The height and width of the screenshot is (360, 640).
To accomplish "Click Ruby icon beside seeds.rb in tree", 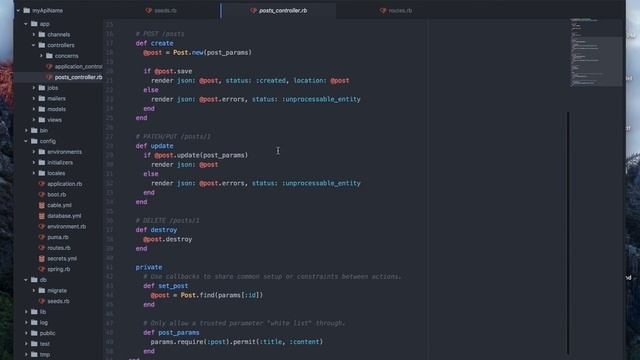I will click(42, 301).
